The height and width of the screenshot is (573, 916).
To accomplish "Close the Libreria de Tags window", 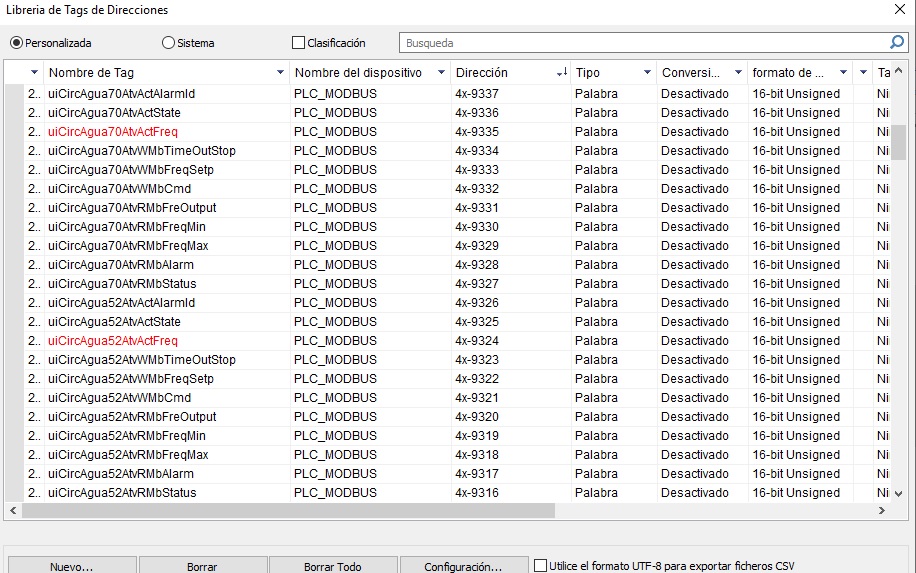I will 897,10.
